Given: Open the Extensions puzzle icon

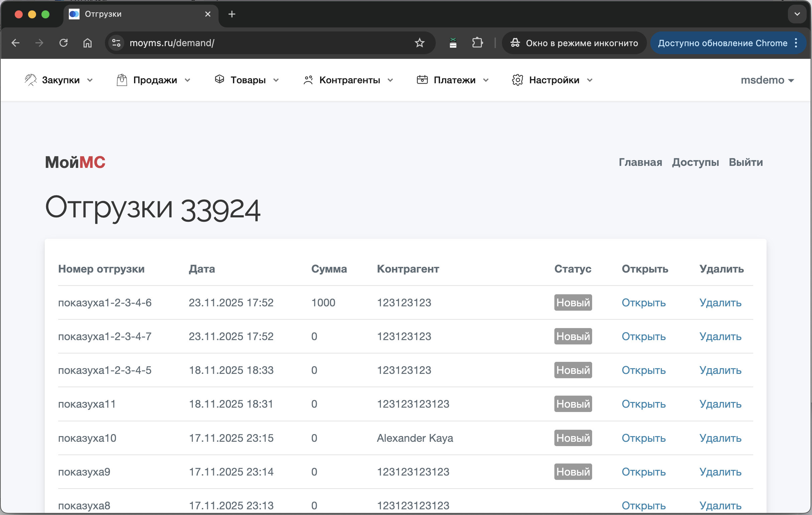Looking at the screenshot, I should point(478,43).
